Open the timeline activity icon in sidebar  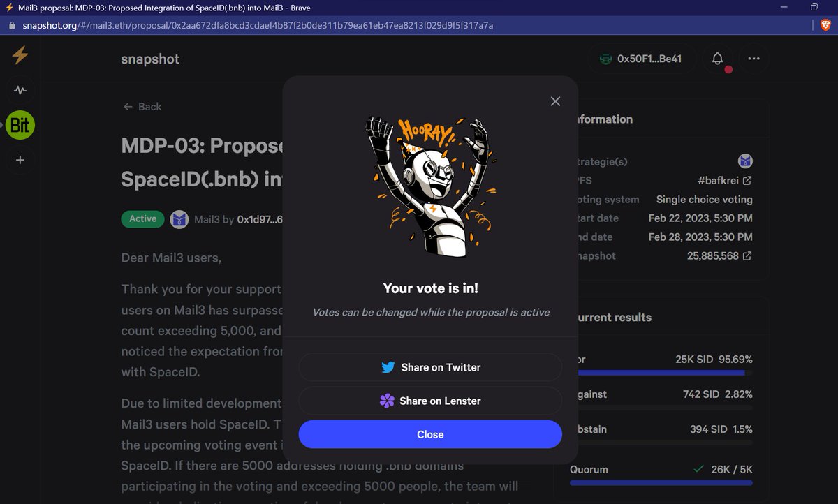pos(20,90)
